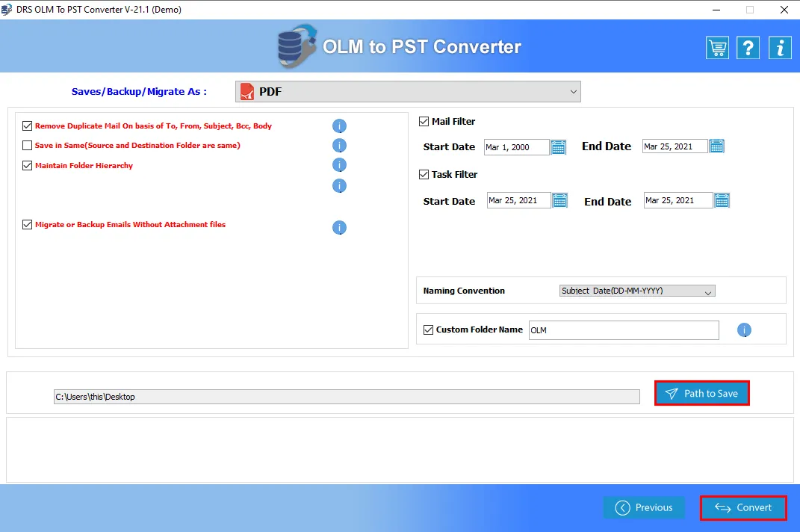The height and width of the screenshot is (532, 800).
Task: Close the DRS OLM converter window
Action: point(784,10)
